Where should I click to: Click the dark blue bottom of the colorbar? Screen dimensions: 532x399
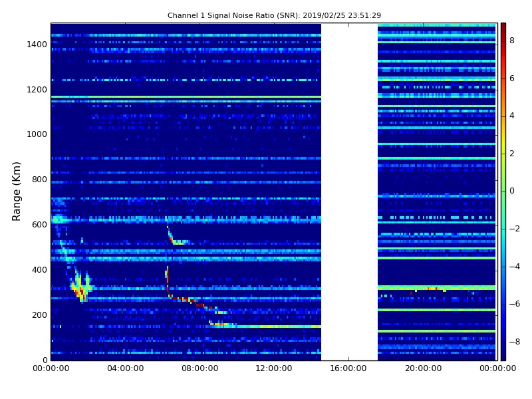click(x=503, y=353)
